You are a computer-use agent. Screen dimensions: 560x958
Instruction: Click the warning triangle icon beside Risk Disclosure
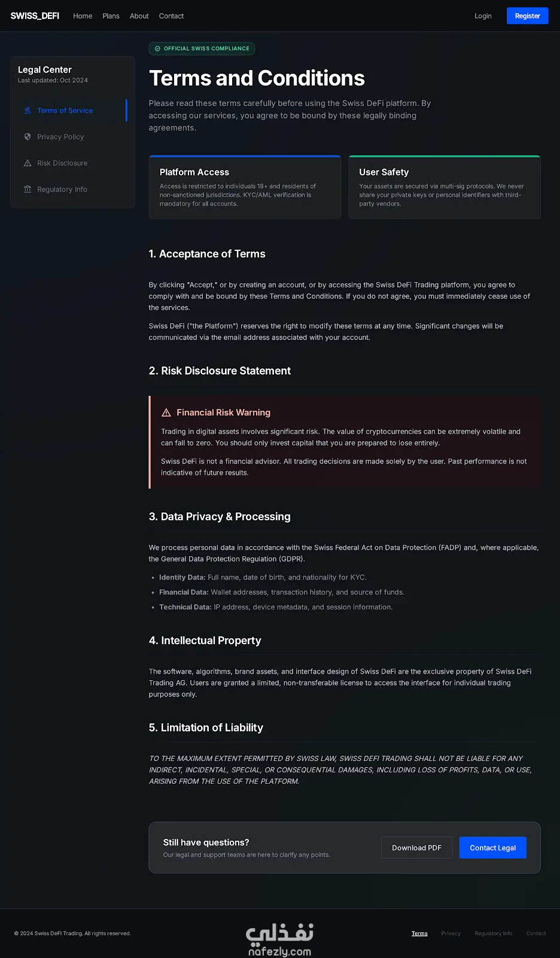[28, 163]
